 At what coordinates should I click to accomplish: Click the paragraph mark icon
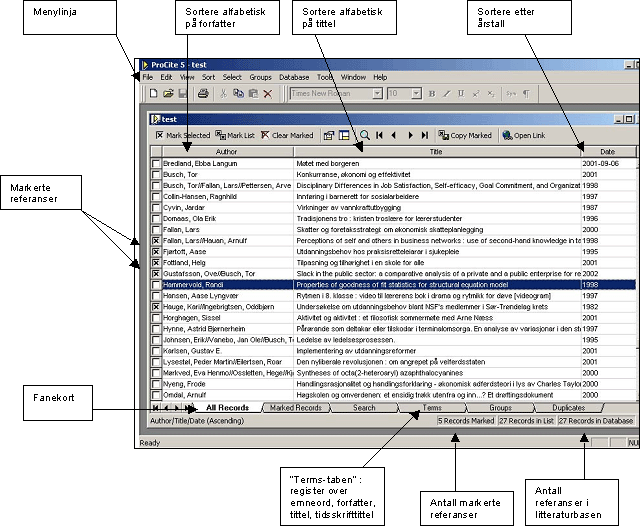pos(527,94)
